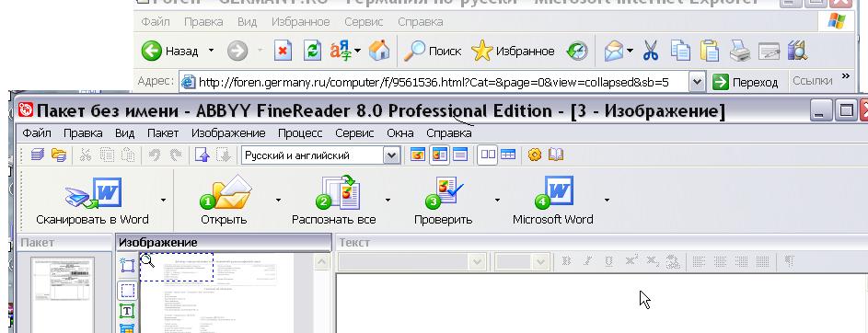Click the Internet Explorer scissors Cut icon
Screen dimensions: 868x333
click(651, 52)
